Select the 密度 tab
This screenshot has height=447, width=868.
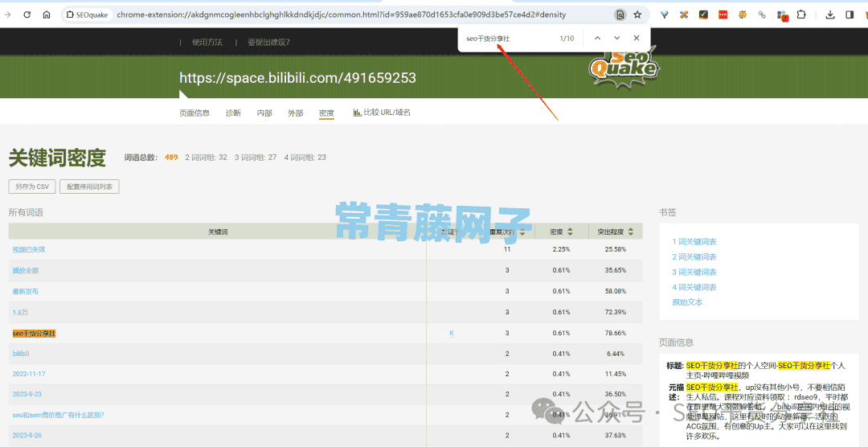[x=326, y=113]
